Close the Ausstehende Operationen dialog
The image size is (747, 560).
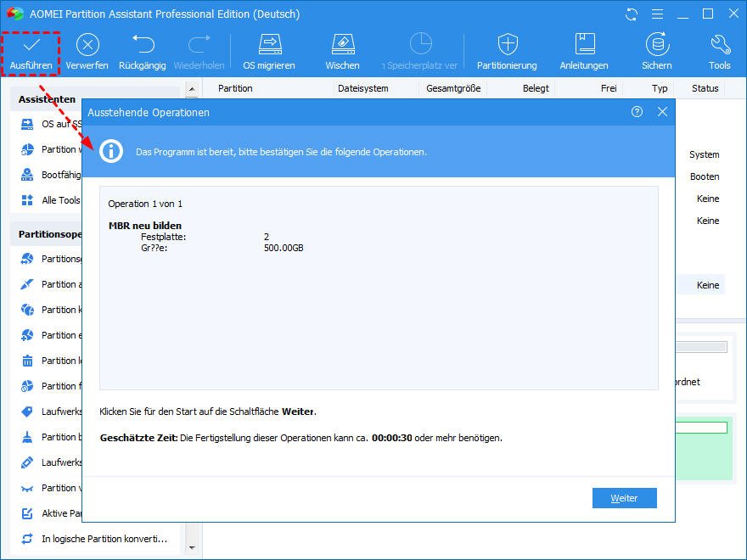click(662, 112)
